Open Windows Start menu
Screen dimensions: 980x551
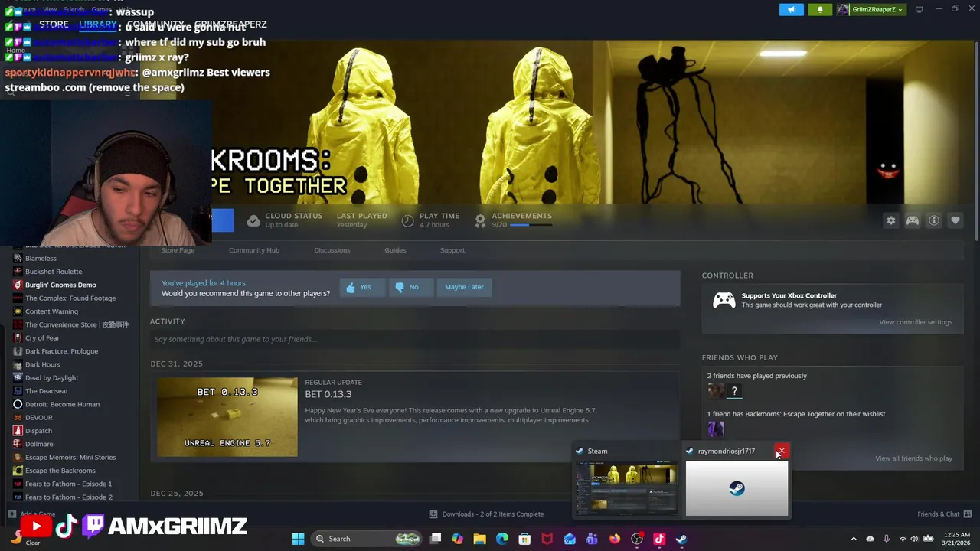298,539
